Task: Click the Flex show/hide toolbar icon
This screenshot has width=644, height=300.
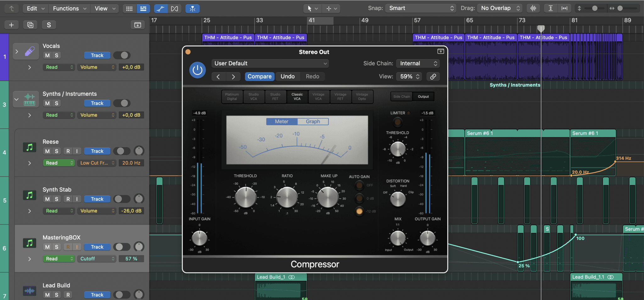Action: [174, 8]
